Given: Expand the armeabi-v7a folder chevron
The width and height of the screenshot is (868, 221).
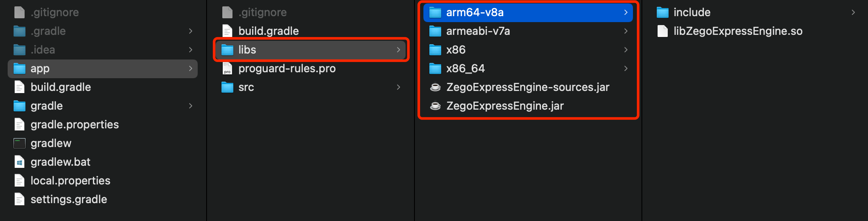Looking at the screenshot, I should pos(626,31).
